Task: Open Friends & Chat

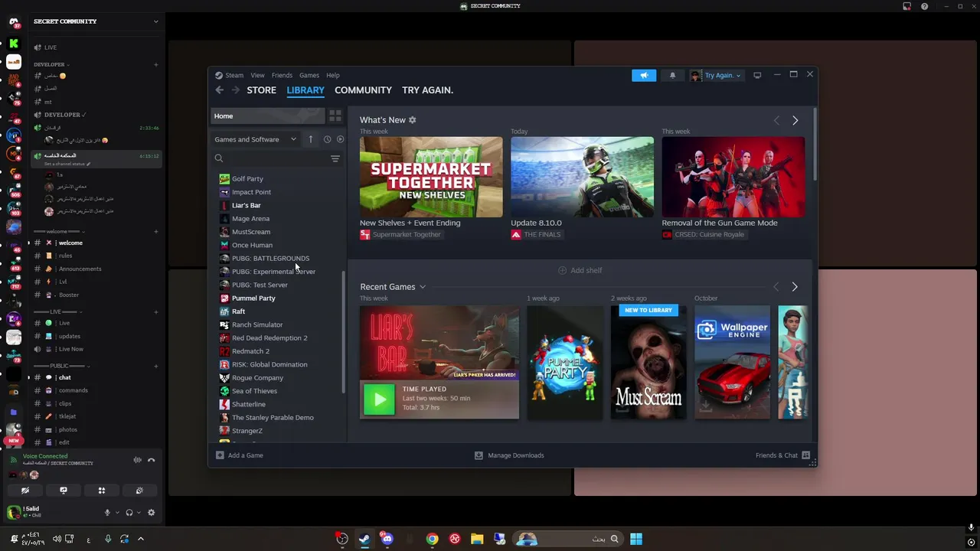Action: (782, 455)
